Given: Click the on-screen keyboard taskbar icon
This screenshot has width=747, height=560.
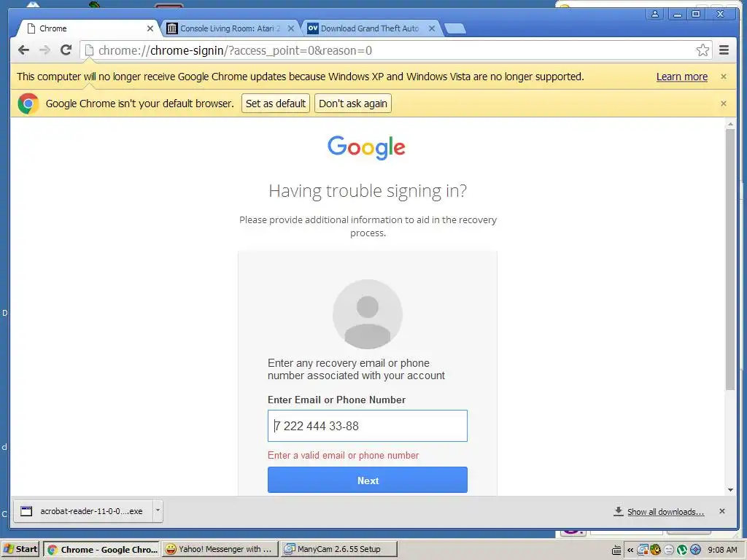Looking at the screenshot, I should 616,550.
